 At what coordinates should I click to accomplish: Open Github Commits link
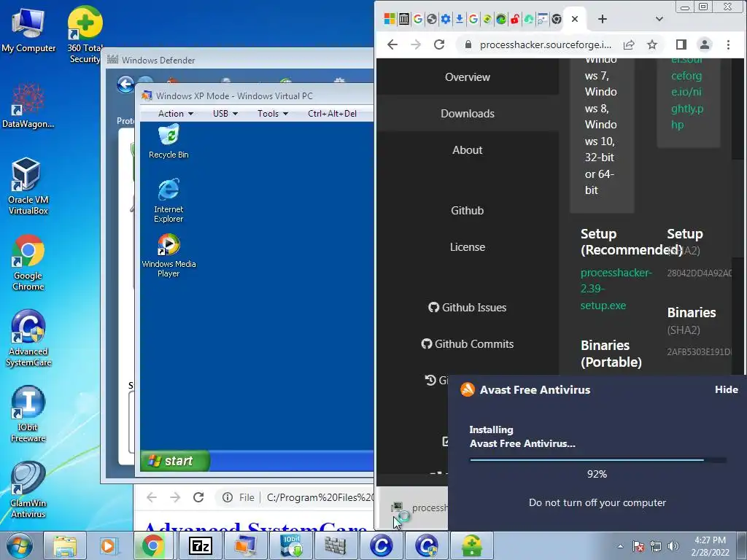pos(468,344)
